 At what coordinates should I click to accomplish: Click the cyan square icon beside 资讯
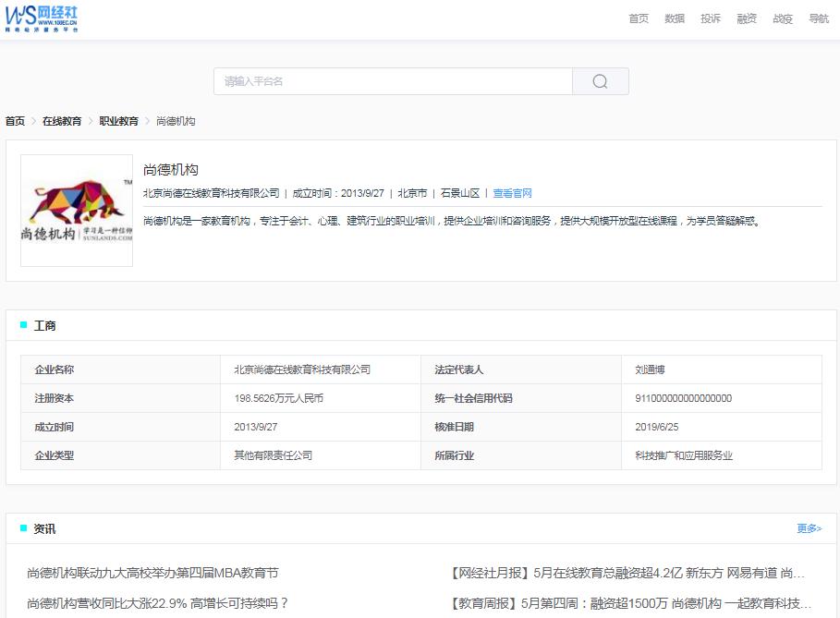[23, 527]
